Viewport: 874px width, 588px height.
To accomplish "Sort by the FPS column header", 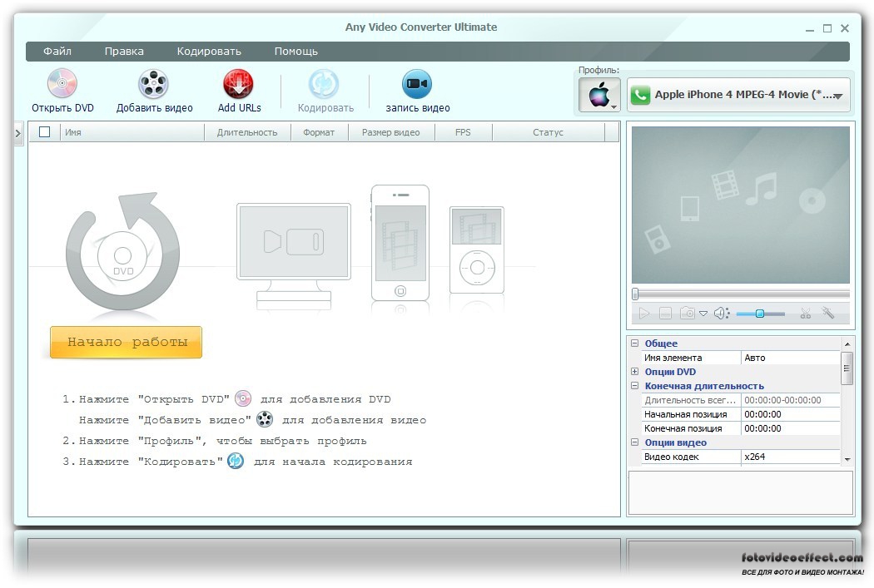I will point(463,132).
